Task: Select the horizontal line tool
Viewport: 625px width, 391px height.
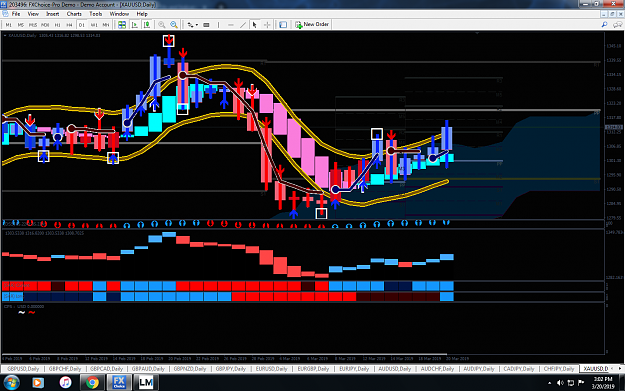Action: point(230,25)
